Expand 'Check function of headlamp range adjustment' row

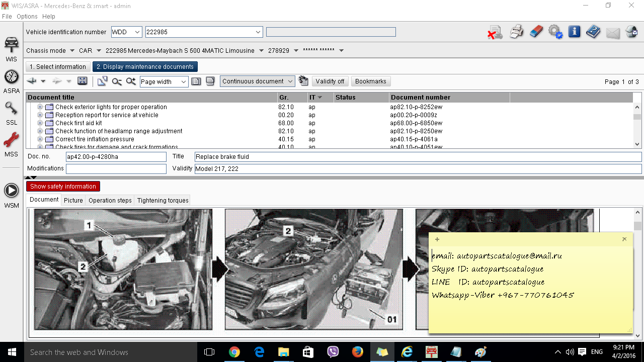[40, 131]
